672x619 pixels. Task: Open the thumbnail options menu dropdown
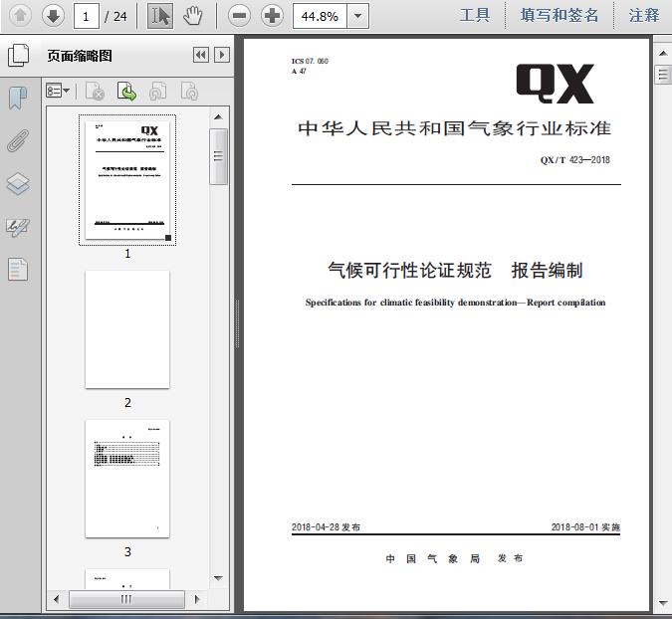pos(58,91)
